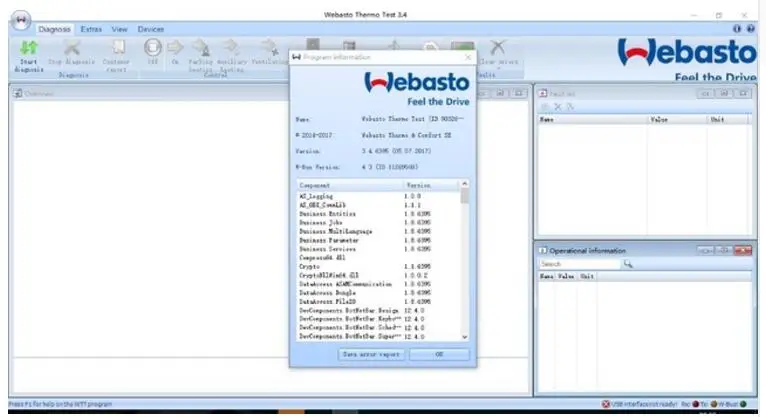Select the AS_Logging component row
Screen dimensions: 766x417
[379, 196]
